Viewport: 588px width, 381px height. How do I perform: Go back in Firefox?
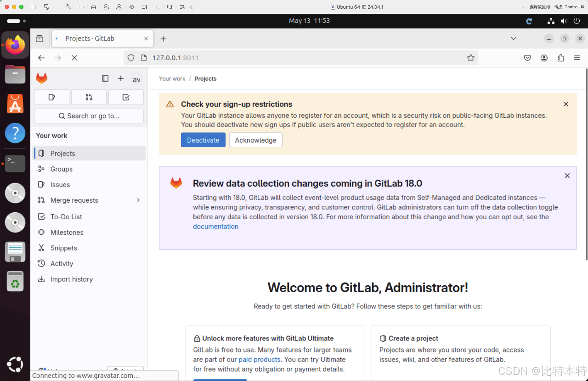(x=42, y=58)
